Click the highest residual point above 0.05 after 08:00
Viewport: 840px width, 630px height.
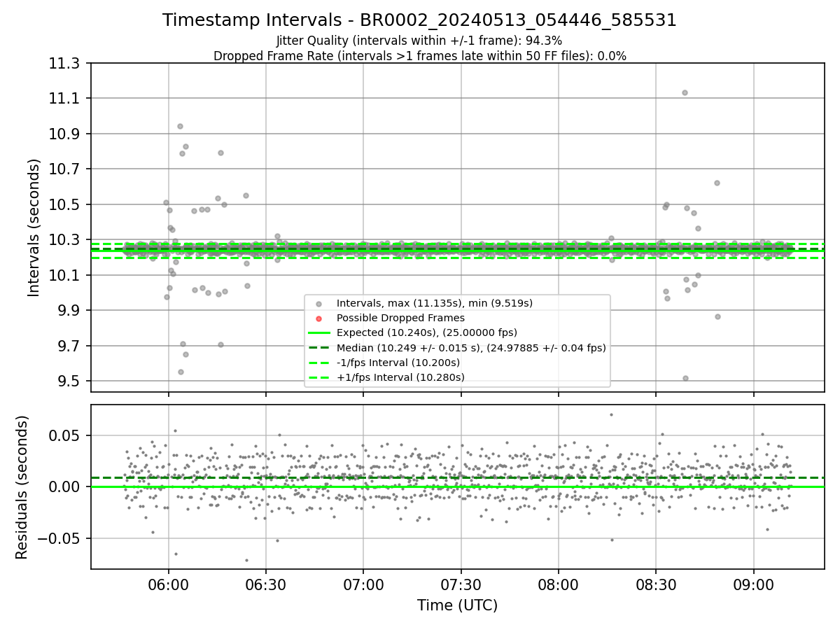(x=611, y=414)
